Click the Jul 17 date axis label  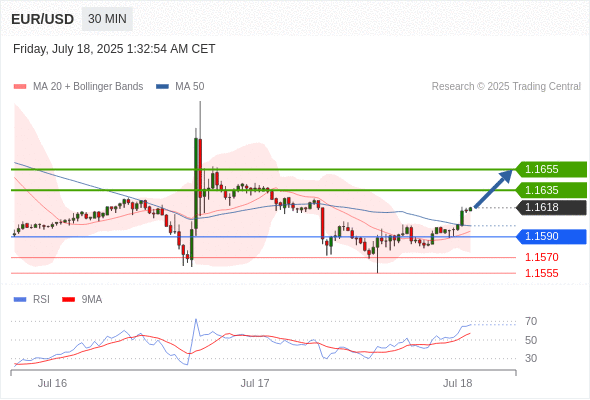(x=255, y=383)
